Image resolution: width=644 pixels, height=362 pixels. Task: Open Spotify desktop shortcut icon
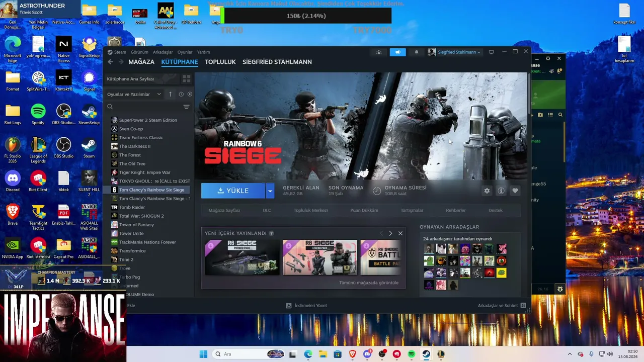(38, 115)
